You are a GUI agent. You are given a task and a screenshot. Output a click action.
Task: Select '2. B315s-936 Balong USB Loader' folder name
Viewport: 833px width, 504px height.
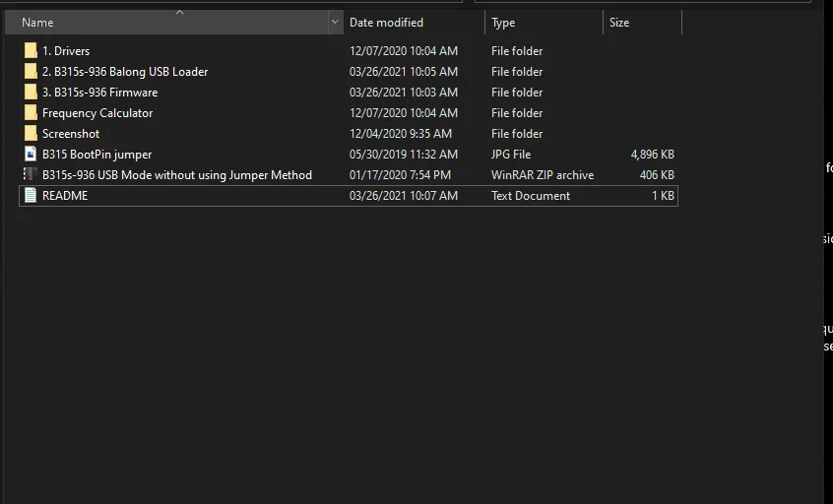click(125, 72)
